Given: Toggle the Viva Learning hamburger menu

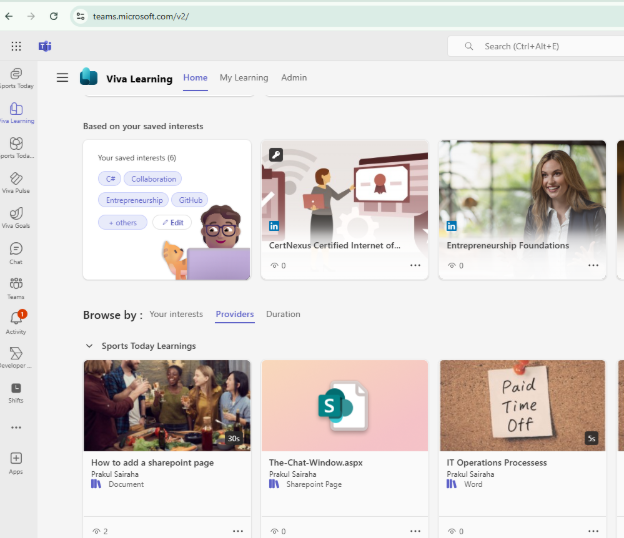Looking at the screenshot, I should point(62,78).
